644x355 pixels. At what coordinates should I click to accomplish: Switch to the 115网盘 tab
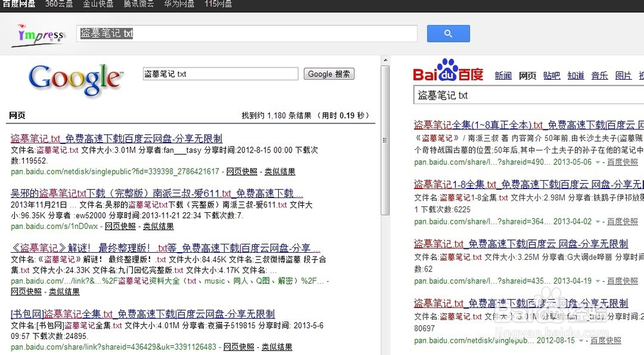click(x=218, y=4)
